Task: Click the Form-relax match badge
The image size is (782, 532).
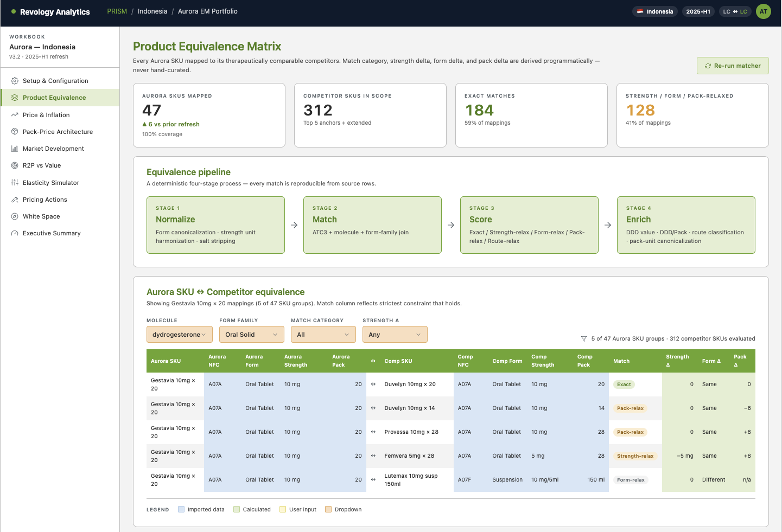Action: [631, 480]
